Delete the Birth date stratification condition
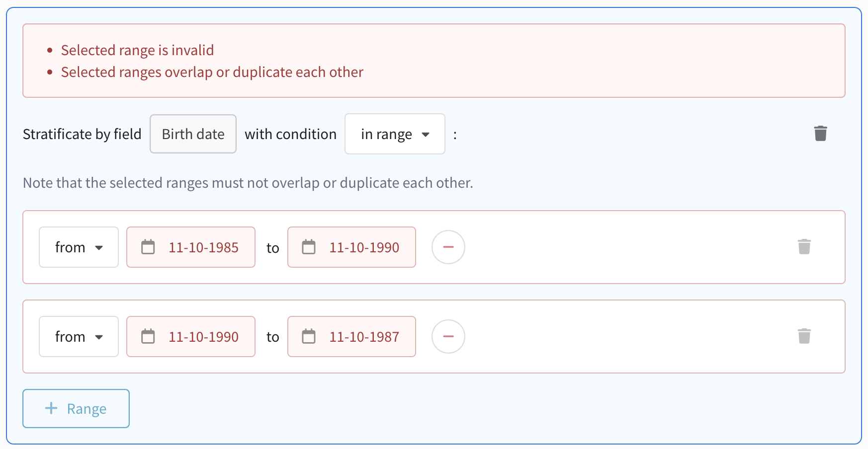 (x=820, y=134)
